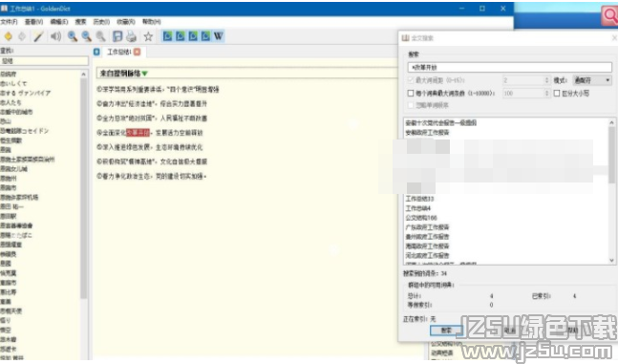
Task: Toggle the Wikipedia W dictionary icon
Action: [218, 36]
